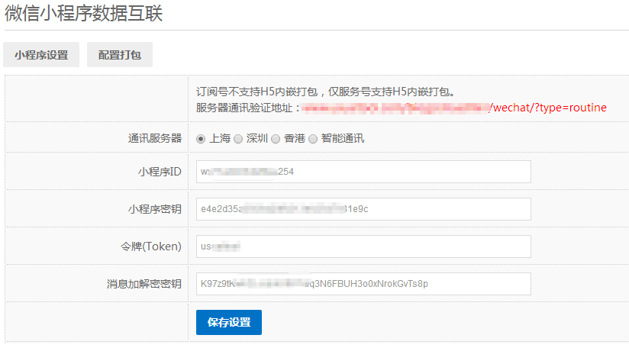Screen dimensions: 629x364
Task: Click the 小程序密钥 label
Action: point(155,209)
